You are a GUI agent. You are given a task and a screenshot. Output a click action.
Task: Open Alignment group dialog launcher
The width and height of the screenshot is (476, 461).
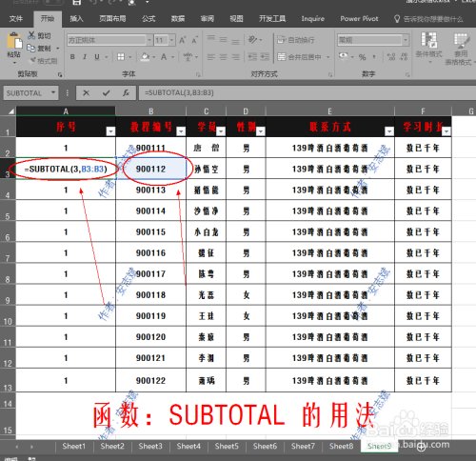330,74
